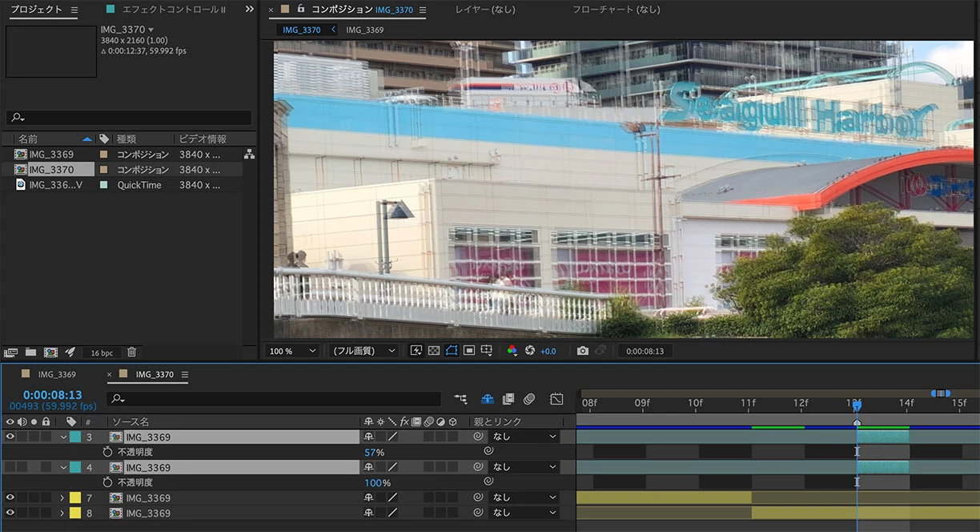980x532 pixels.
Task: Switch to レイヤー (なし) tab
Action: click(485, 10)
